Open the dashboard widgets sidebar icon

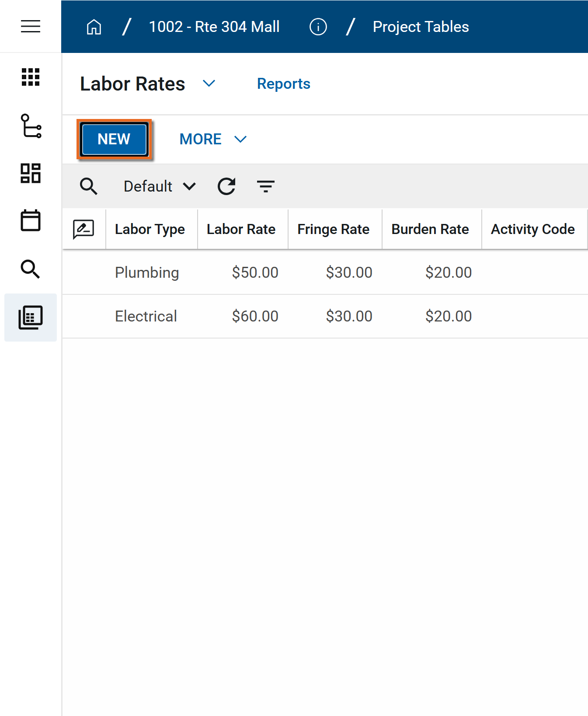(31, 173)
